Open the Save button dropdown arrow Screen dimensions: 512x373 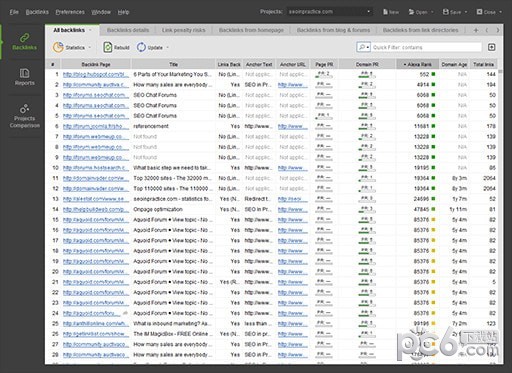[x=466, y=12]
